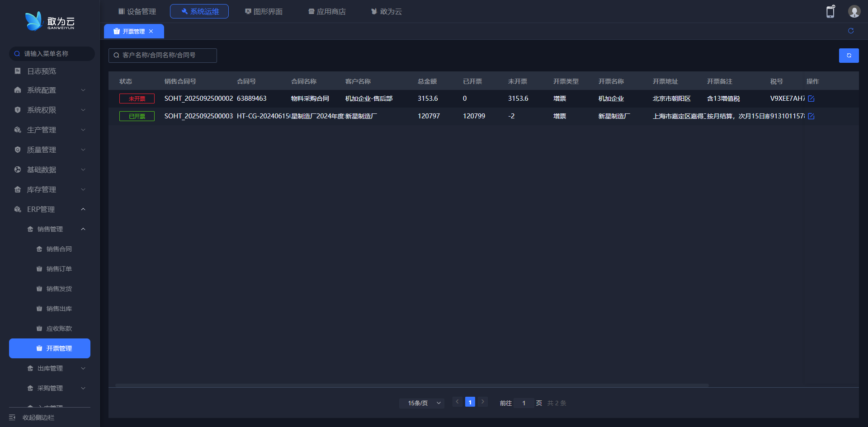Click the 应收账款 menu icon
This screenshot has height=427, width=868.
click(39, 328)
